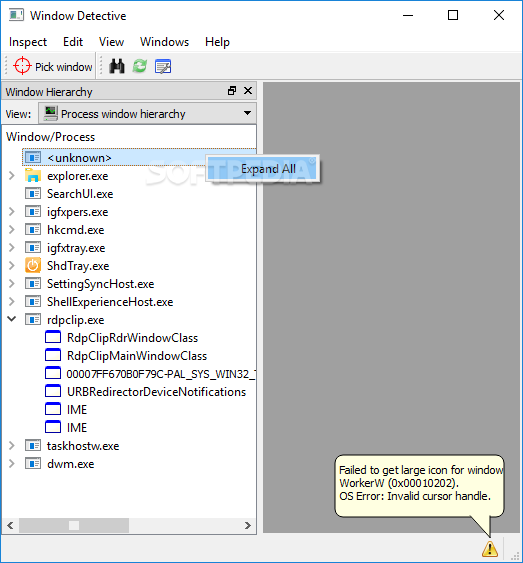The height and width of the screenshot is (563, 523).
Task: Expand the igfxtray.exe node
Action: 12,247
